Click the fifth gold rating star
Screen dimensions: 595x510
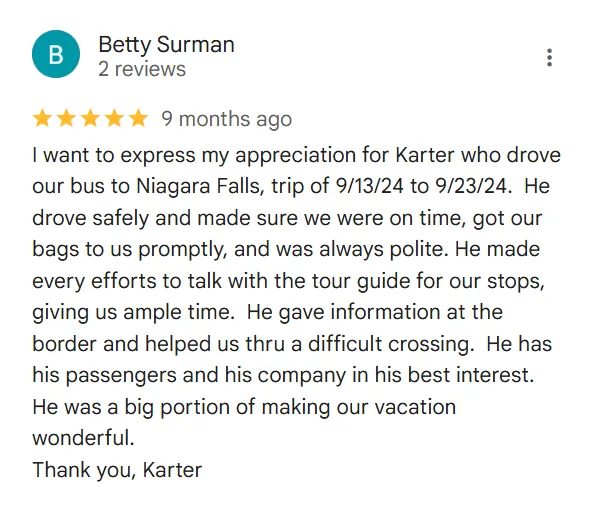tap(138, 118)
